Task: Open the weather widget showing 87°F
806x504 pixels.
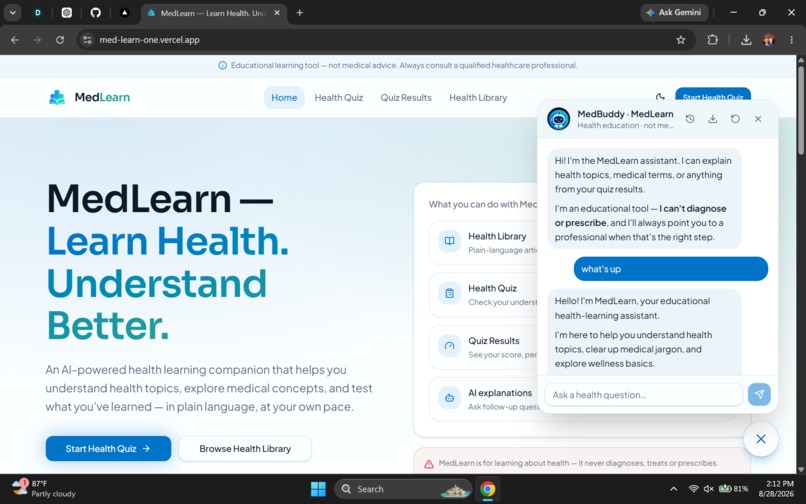Action: [x=44, y=489]
